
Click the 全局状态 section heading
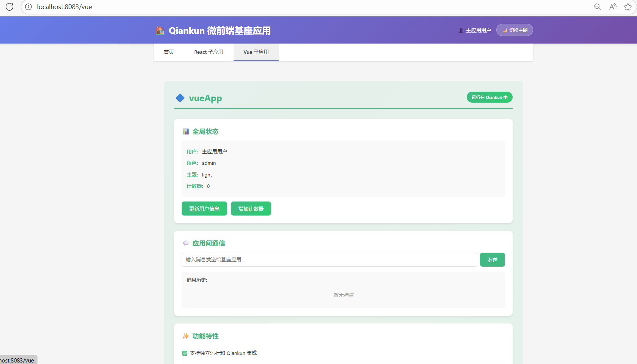click(x=206, y=131)
